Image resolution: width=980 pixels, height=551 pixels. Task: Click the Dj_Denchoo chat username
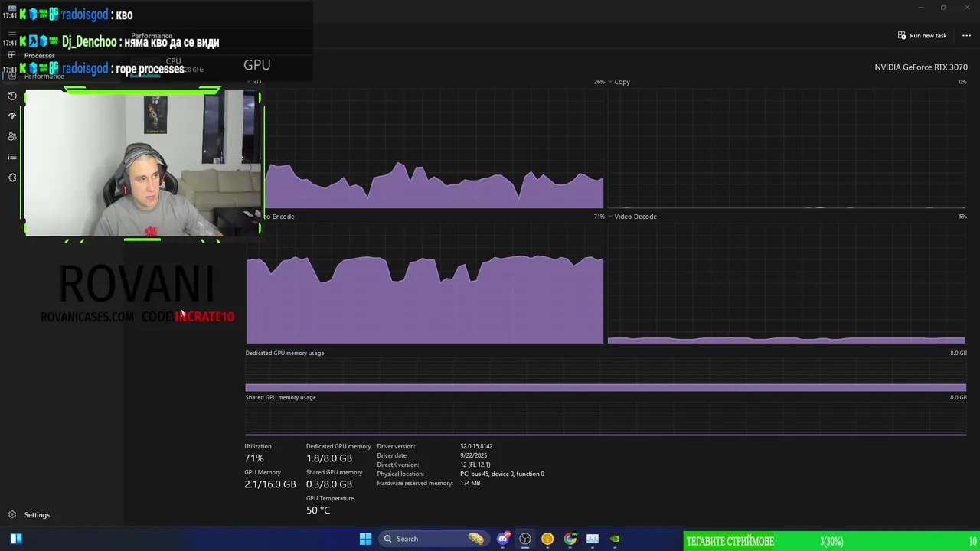click(89, 42)
